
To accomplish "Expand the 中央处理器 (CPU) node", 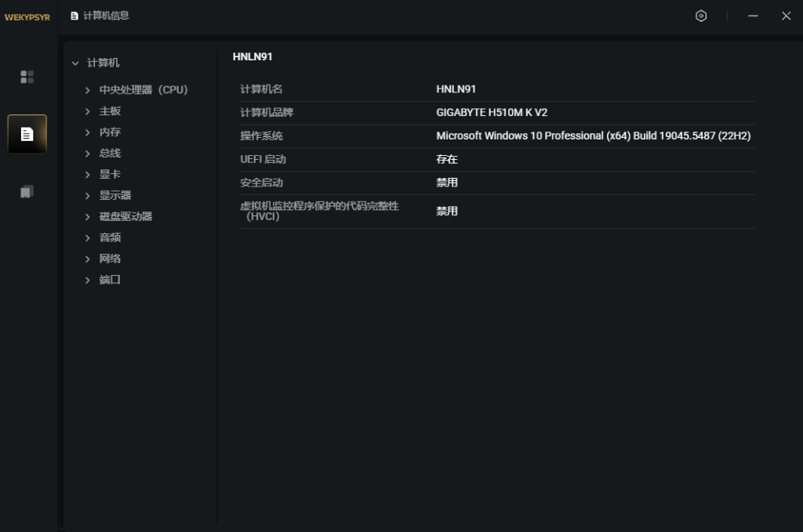I will point(88,90).
